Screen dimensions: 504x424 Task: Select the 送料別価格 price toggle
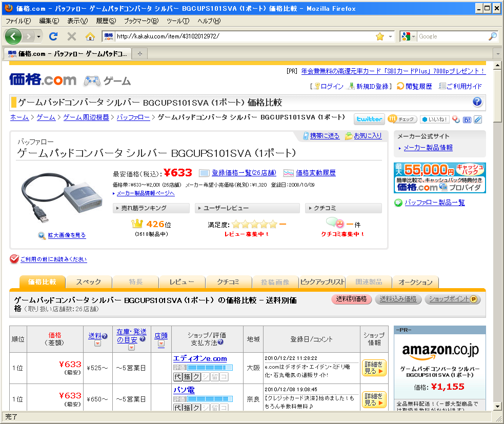click(x=351, y=299)
